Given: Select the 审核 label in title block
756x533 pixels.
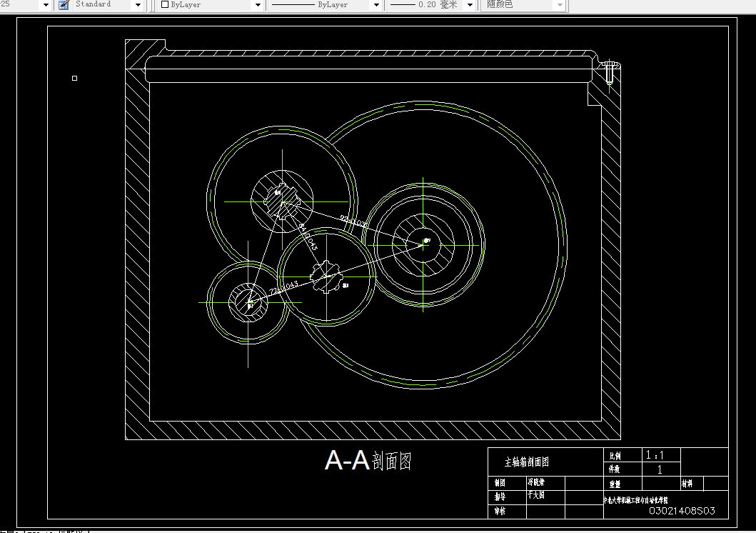Looking at the screenshot, I should pyautogui.click(x=500, y=511).
